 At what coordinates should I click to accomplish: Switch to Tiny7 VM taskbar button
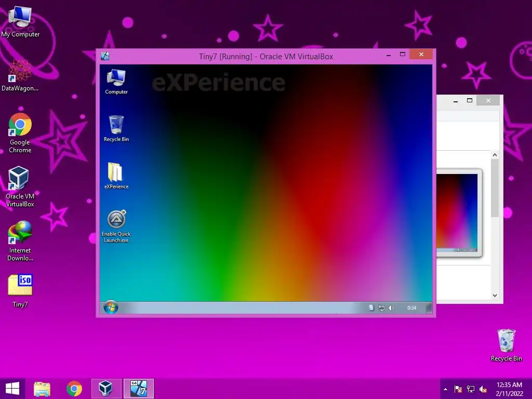138,389
